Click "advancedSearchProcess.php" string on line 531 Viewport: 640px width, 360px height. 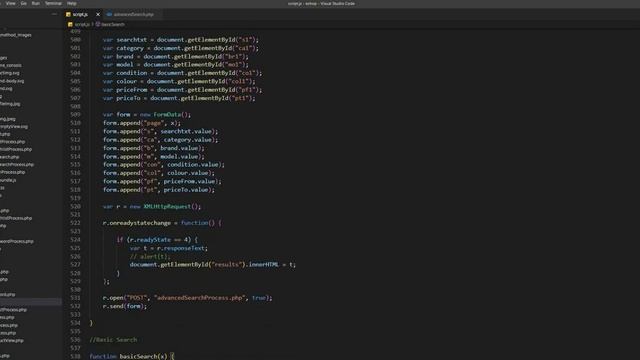click(x=200, y=298)
